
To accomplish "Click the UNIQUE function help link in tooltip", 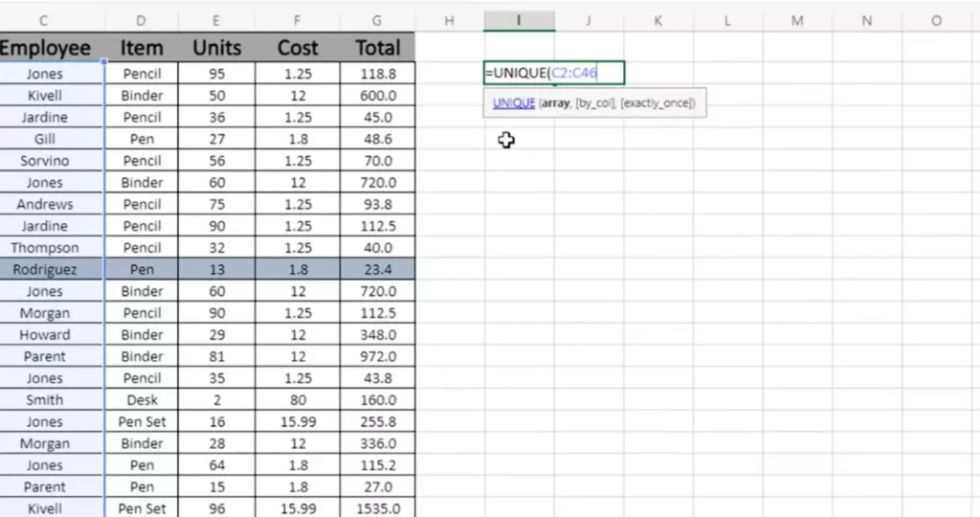I will (513, 103).
